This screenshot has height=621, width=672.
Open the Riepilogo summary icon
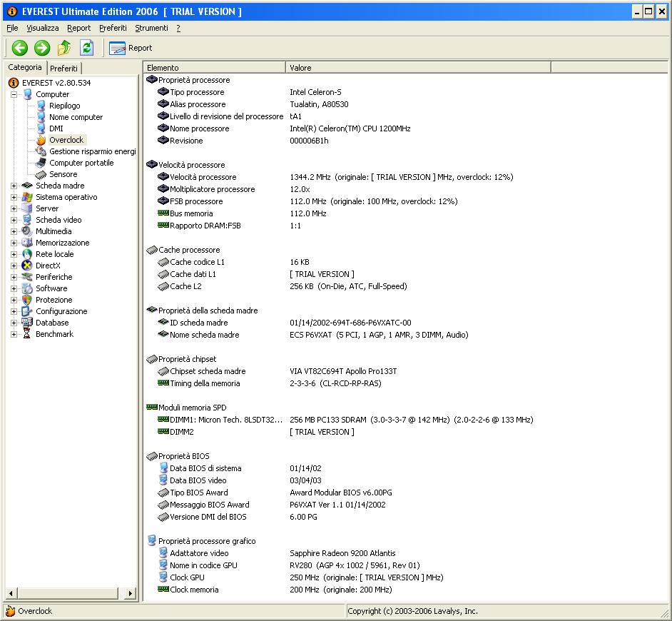pos(41,106)
